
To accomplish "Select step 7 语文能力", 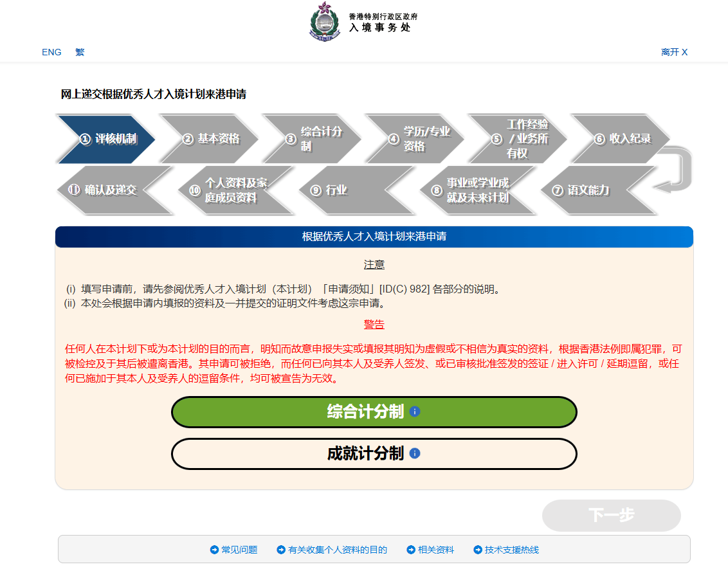I will pos(599,190).
